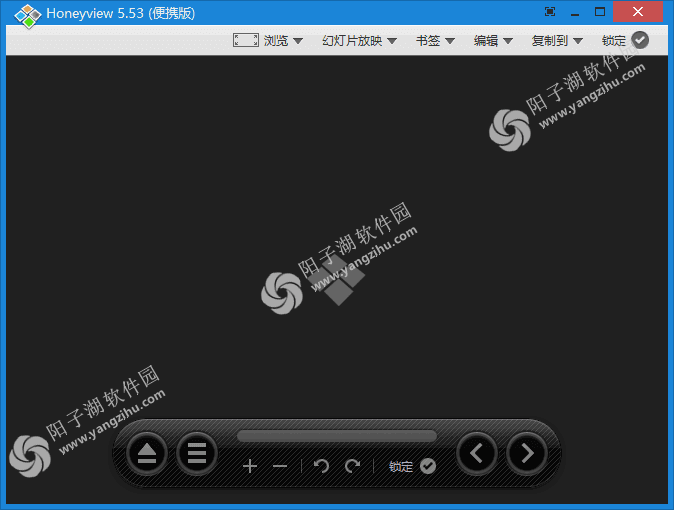Expand the 编辑 edit dropdown
This screenshot has width=674, height=510.
(x=493, y=41)
